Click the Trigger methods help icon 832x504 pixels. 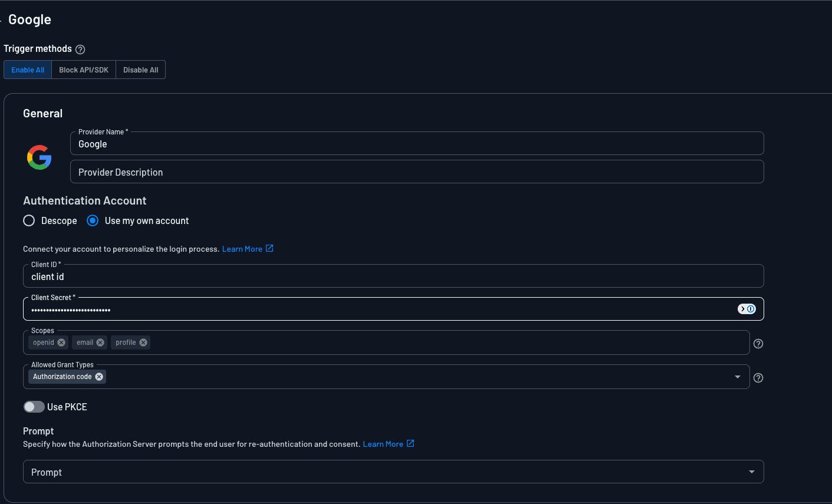[80, 50]
